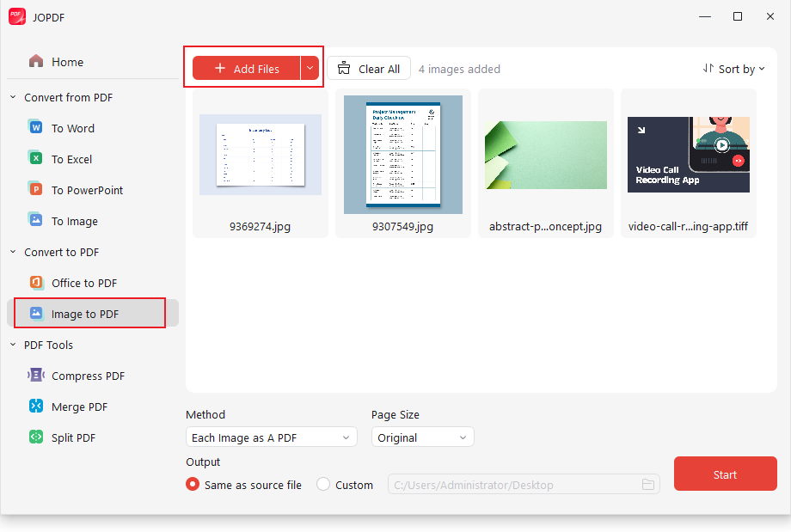Choose the Custom output option
Image resolution: width=791 pixels, height=532 pixels.
click(x=323, y=484)
